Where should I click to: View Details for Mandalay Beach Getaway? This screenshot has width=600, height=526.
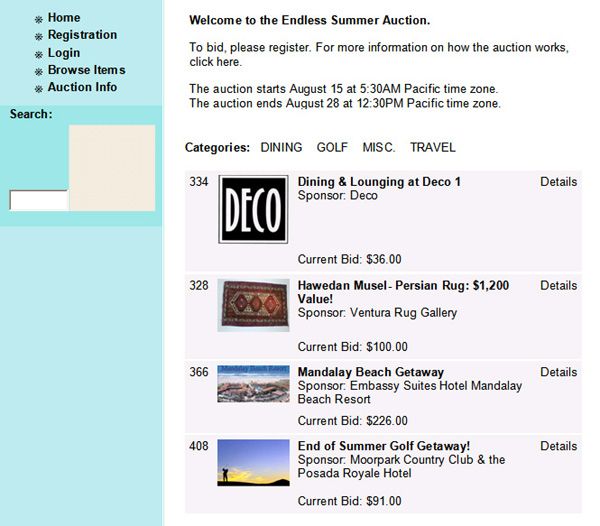pos(558,372)
